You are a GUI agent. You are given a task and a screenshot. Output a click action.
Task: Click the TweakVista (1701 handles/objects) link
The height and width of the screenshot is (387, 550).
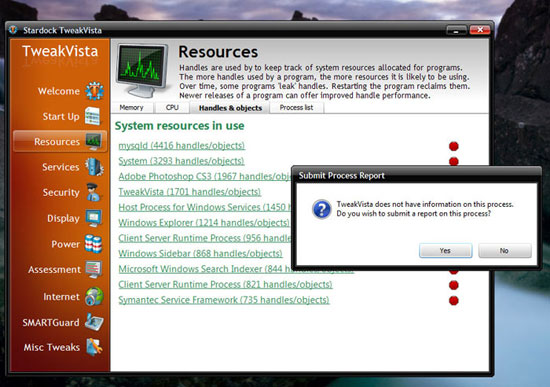pos(189,192)
